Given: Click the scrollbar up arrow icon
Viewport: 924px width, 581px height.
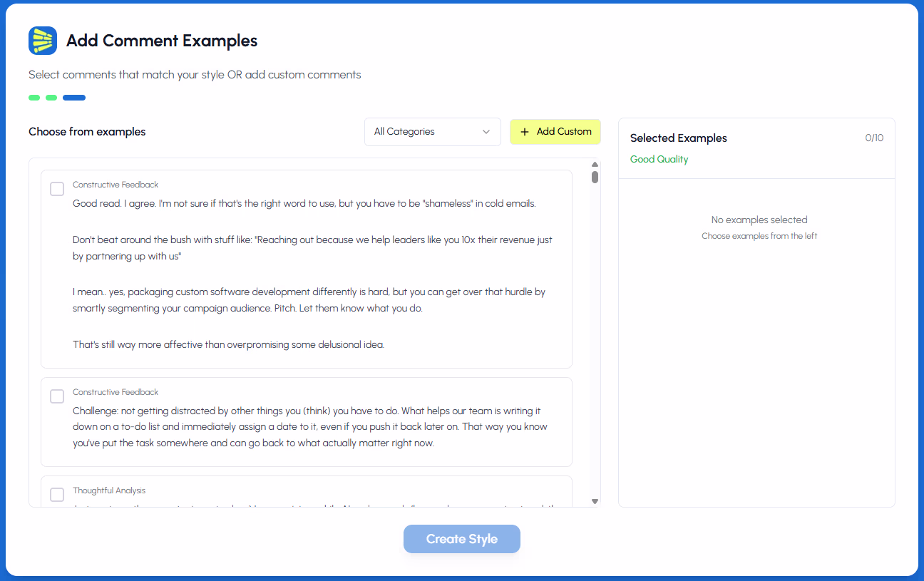Looking at the screenshot, I should click(x=594, y=165).
